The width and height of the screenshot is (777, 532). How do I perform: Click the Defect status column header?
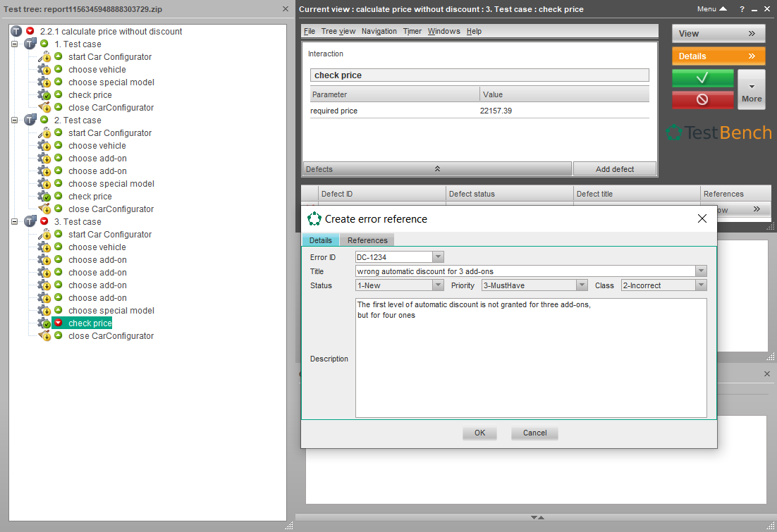(509, 194)
